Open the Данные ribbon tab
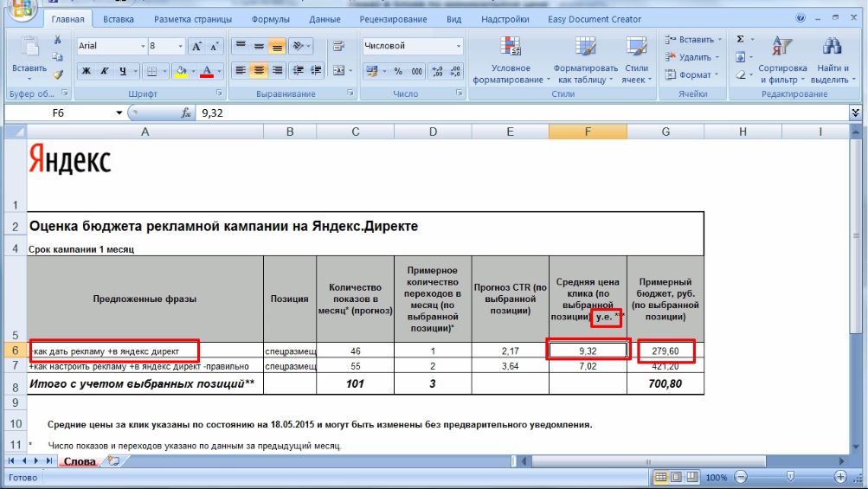Viewport: 868px width, 489px height. tap(325, 19)
